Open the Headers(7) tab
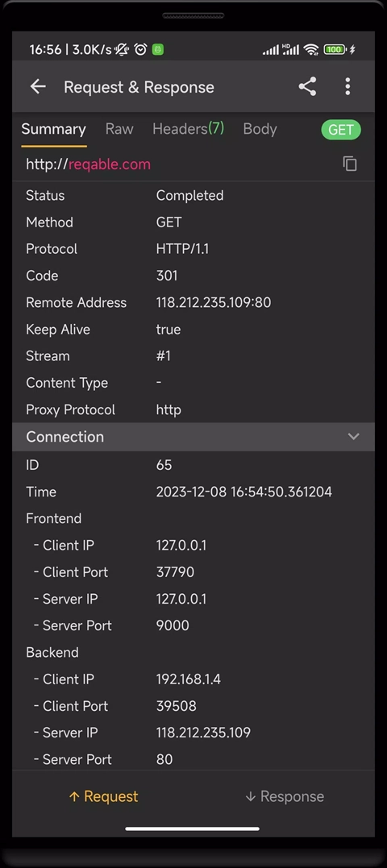This screenshot has height=868, width=387. (x=188, y=129)
